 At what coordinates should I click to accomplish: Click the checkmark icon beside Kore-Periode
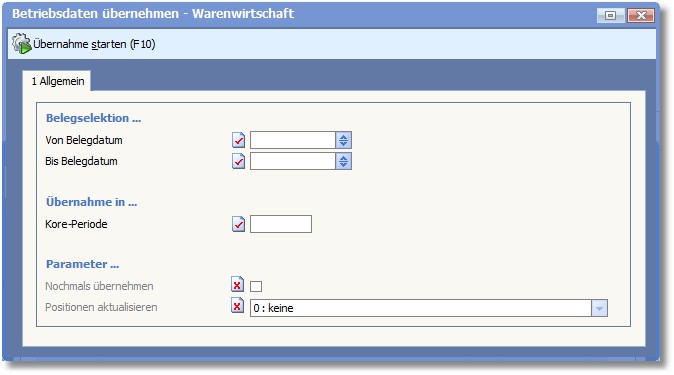239,224
